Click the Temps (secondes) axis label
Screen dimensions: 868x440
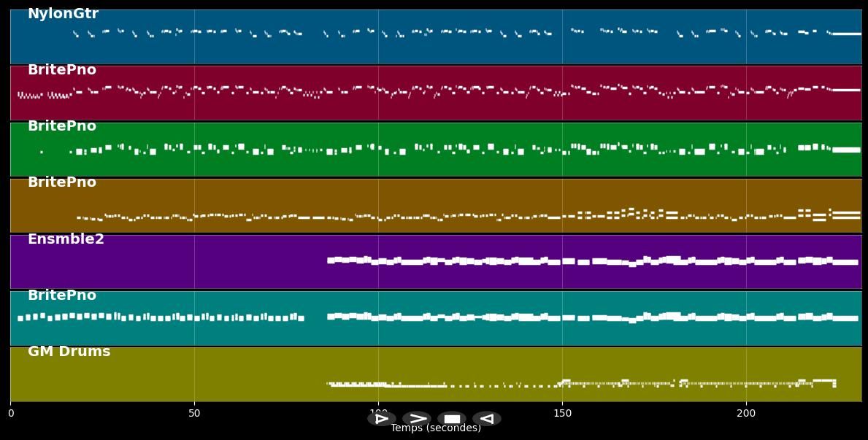[436, 428]
